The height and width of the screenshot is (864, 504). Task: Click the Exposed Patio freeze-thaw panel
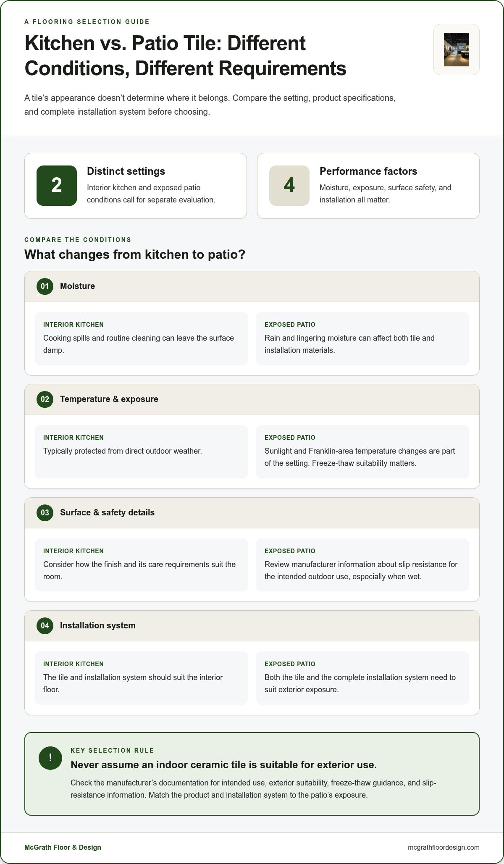click(362, 452)
